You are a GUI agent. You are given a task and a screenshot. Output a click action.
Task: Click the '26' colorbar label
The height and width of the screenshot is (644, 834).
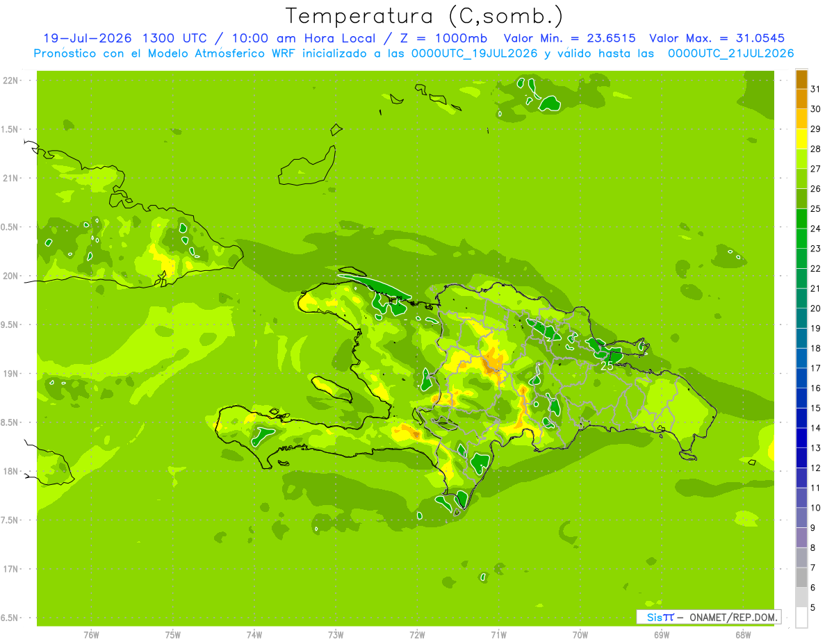coord(816,188)
